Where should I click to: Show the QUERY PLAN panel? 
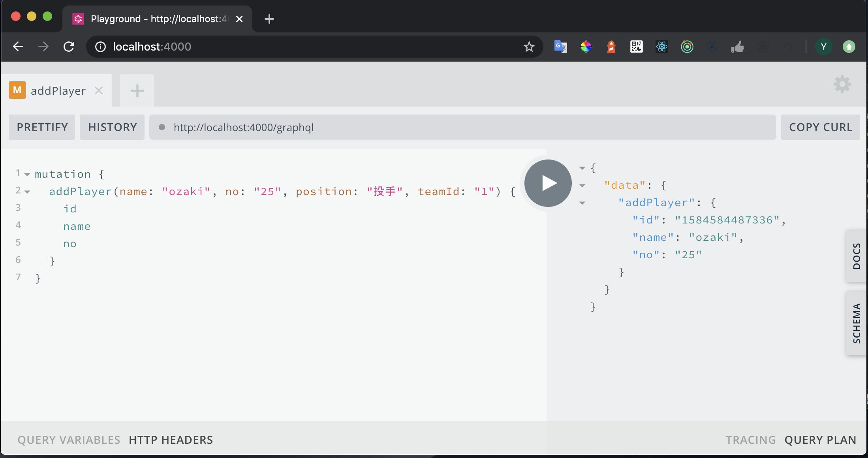click(x=820, y=440)
